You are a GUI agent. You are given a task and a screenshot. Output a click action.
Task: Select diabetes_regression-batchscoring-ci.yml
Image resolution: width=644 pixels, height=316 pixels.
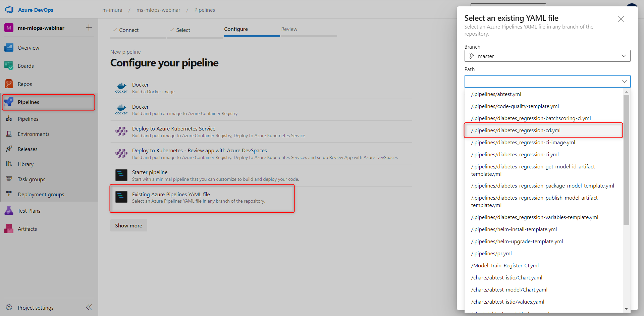(x=544, y=118)
